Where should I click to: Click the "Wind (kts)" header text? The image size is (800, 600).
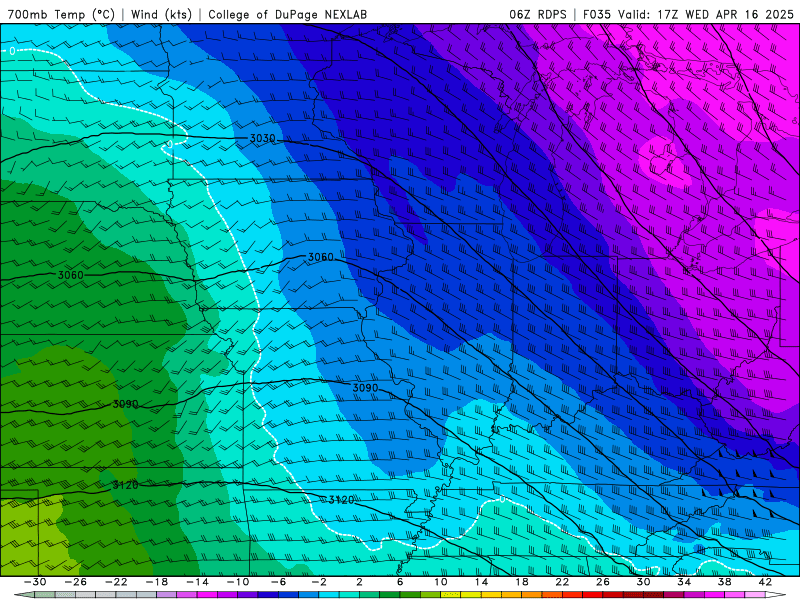coord(161,14)
